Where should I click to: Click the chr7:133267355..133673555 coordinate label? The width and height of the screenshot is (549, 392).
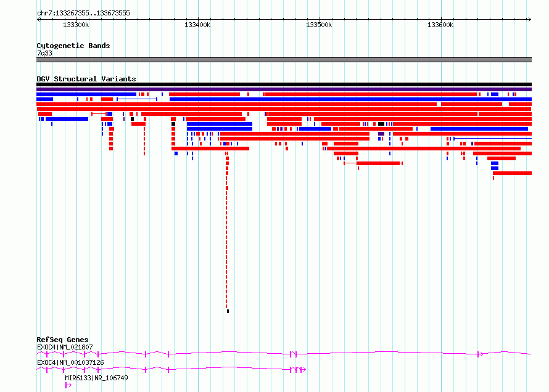pos(83,14)
